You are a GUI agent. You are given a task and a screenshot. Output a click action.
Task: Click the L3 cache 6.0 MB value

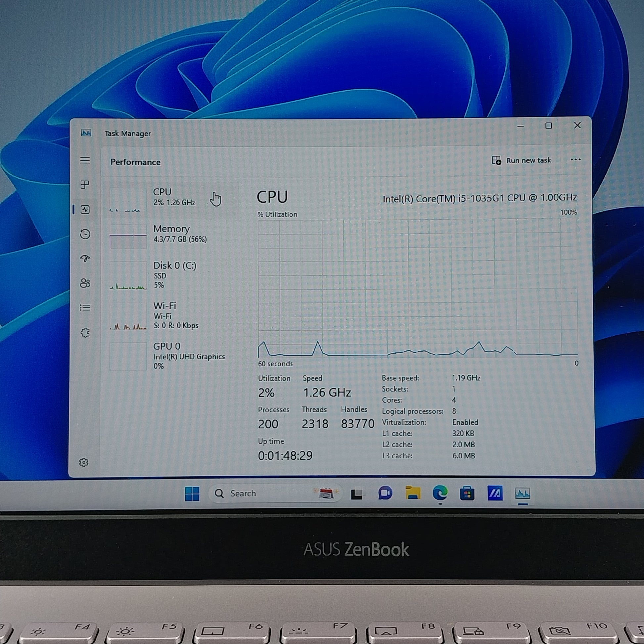(463, 456)
